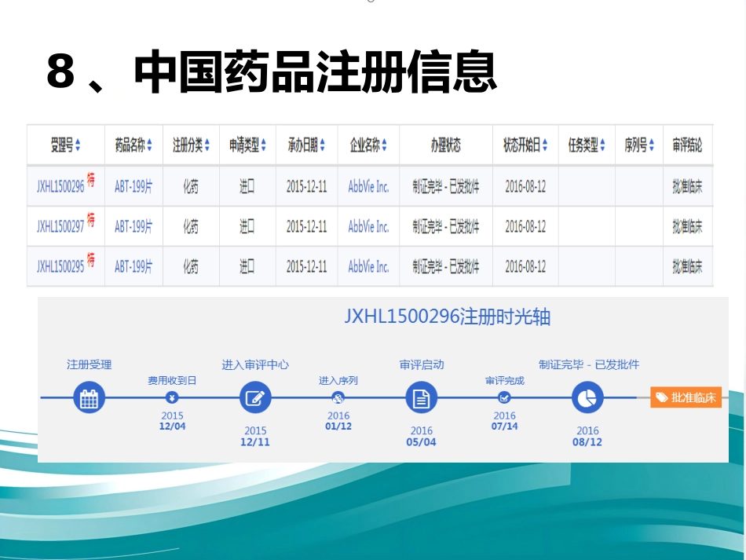Sort table by 状态开始日 column
This screenshot has width=746, height=560.
pos(545,145)
